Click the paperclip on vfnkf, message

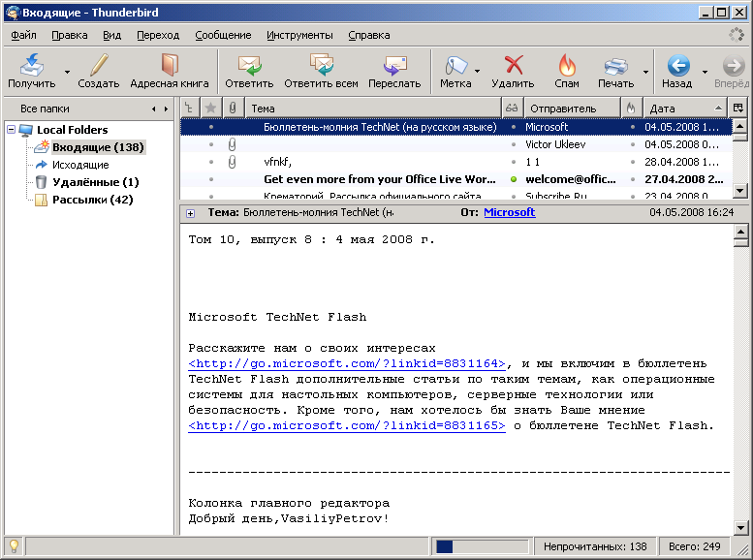(233, 162)
